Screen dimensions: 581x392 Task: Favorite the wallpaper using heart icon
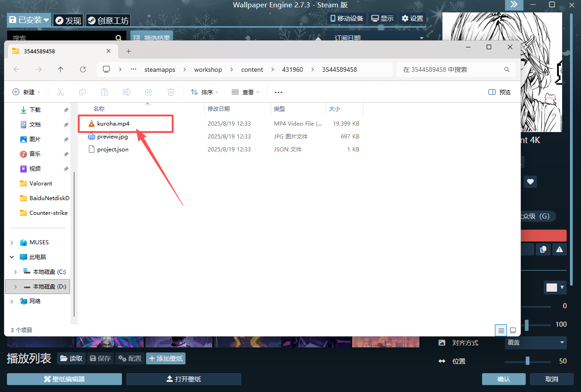[x=530, y=181]
